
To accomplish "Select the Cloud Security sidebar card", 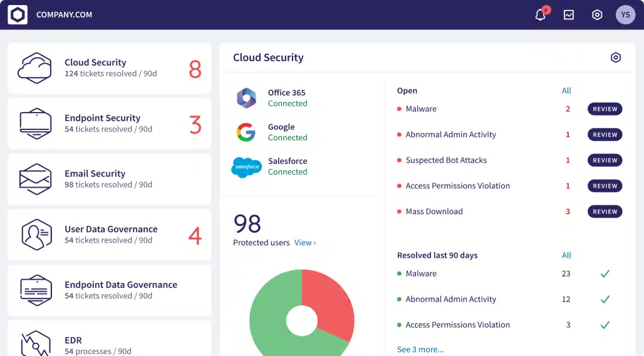I will tap(109, 68).
